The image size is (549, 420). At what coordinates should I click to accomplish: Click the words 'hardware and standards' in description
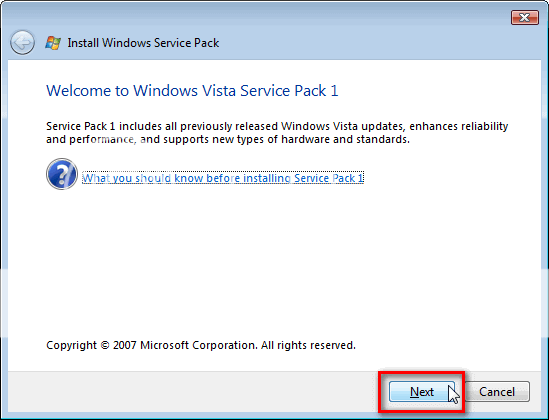point(345,139)
